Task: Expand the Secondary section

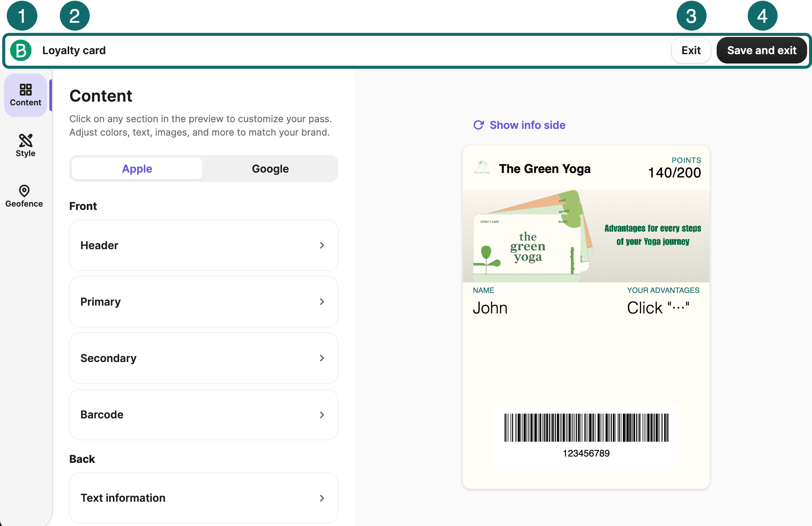Action: (204, 358)
